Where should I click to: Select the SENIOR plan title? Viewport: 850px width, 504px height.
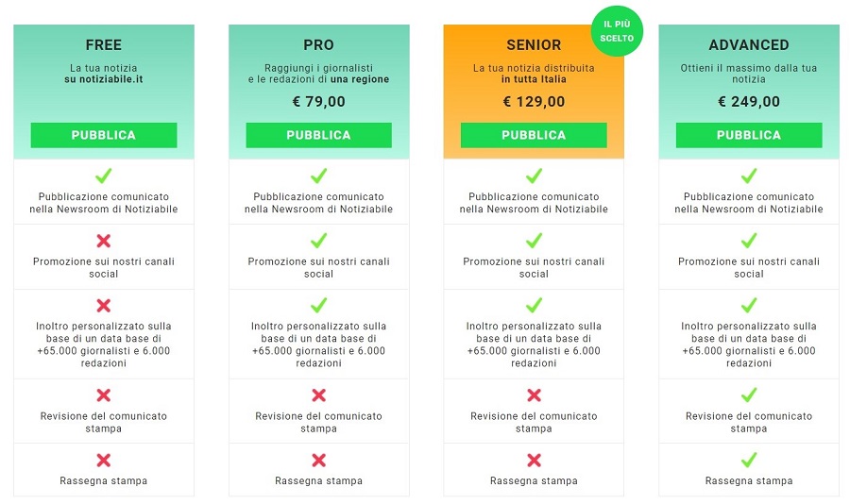point(534,45)
